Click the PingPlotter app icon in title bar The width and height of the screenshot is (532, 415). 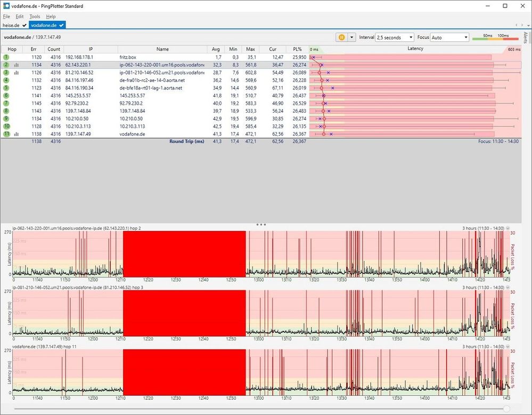coord(6,6)
